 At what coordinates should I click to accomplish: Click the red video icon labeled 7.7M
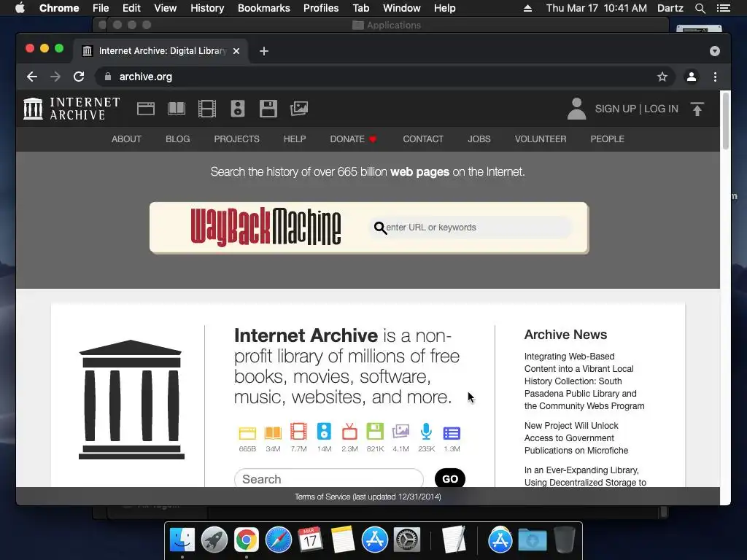(298, 432)
